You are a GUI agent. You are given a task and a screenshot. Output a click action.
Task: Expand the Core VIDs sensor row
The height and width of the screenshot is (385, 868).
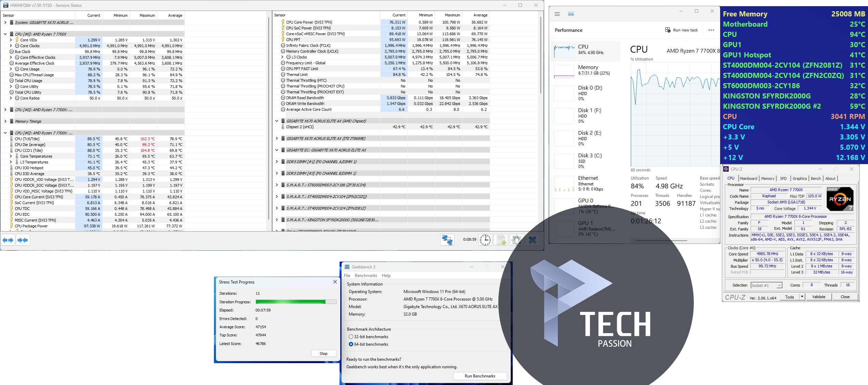point(11,40)
